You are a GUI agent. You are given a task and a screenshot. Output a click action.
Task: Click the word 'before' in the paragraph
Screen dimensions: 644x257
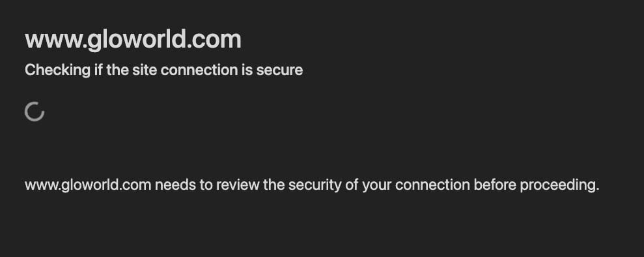495,185
